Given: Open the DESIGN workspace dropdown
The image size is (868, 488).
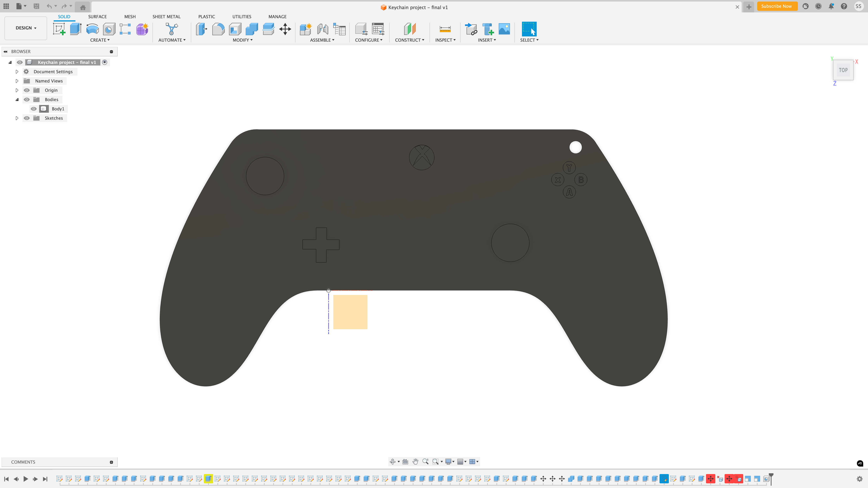Looking at the screenshot, I should coord(26,28).
